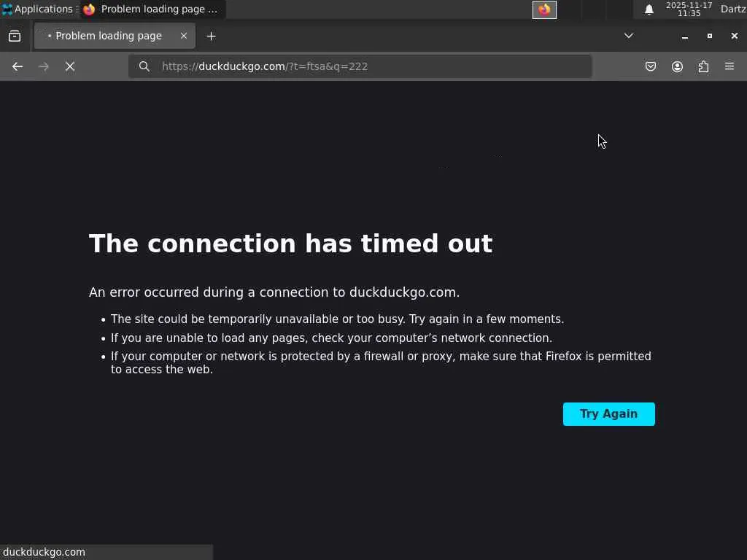
Task: Click the 'temporarily unavailable or too busy' line
Action: point(337,319)
